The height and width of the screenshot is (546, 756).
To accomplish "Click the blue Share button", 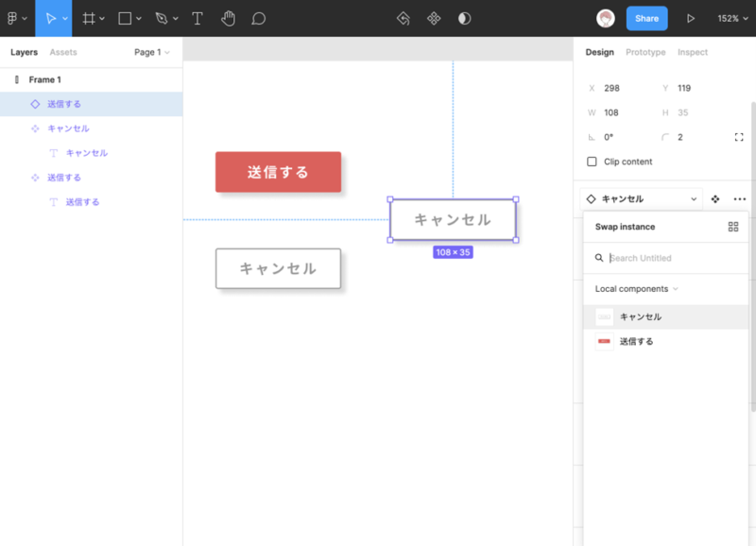I will pos(646,18).
